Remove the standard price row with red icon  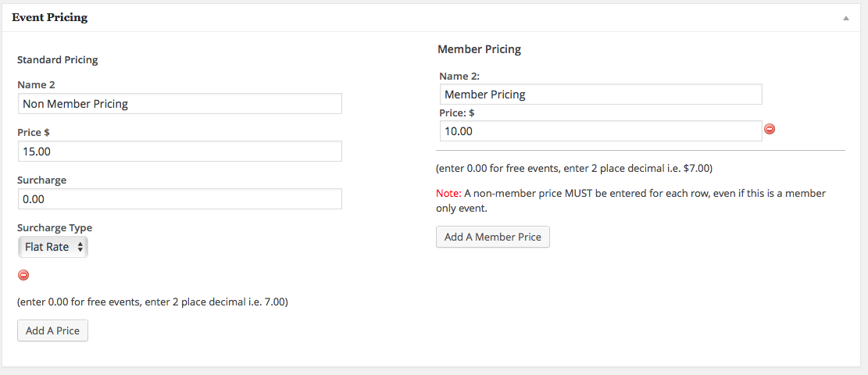[23, 275]
